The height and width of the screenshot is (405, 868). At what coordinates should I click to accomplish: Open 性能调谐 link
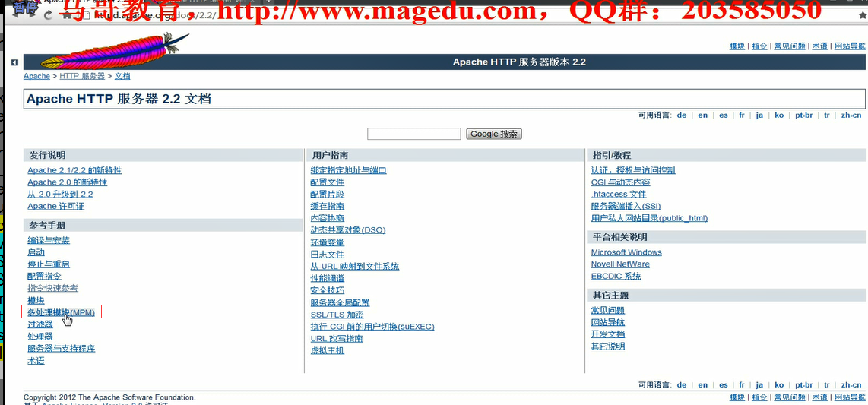coord(327,278)
